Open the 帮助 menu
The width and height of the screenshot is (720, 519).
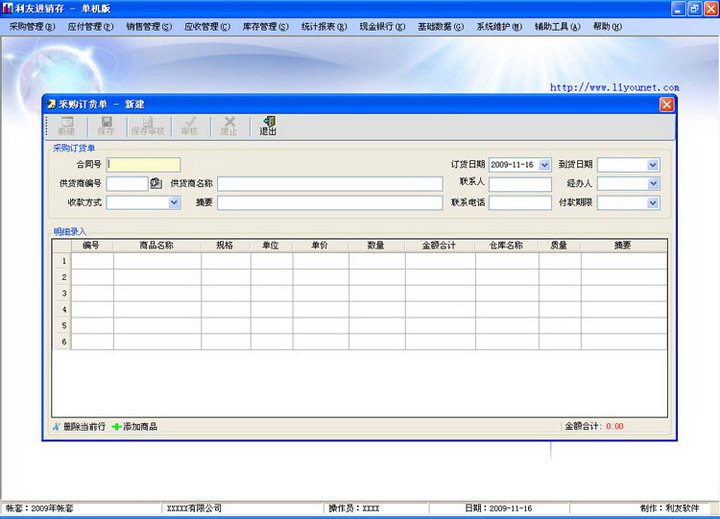coord(607,27)
